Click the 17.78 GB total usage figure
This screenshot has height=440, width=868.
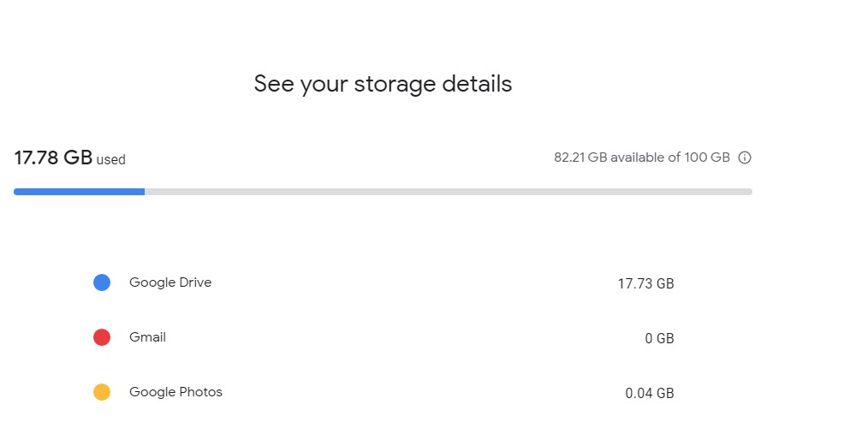tap(53, 158)
